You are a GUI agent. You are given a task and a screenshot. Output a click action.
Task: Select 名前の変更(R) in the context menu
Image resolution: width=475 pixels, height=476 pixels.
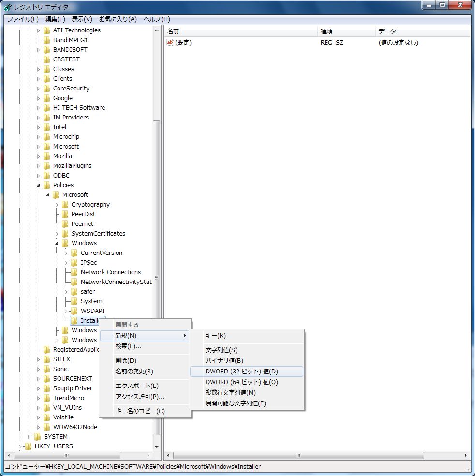pyautogui.click(x=145, y=371)
